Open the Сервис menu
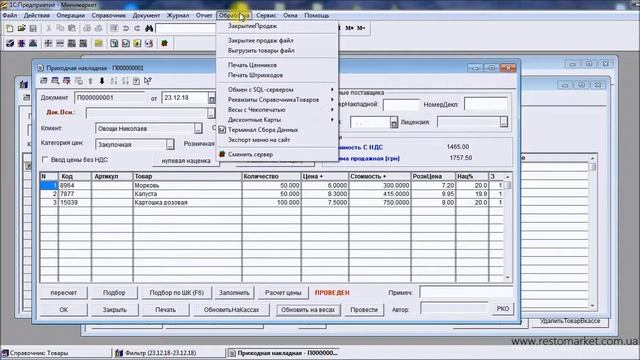The height and width of the screenshot is (360, 640). point(266,16)
